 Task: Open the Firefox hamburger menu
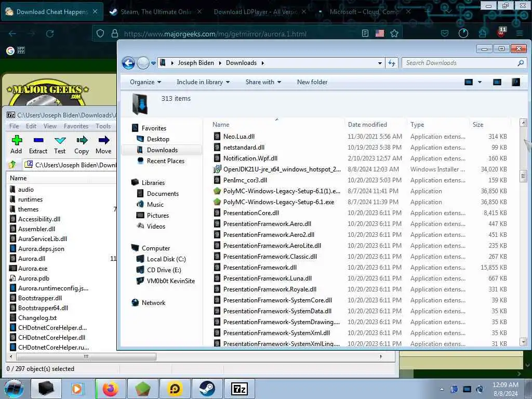click(x=519, y=33)
